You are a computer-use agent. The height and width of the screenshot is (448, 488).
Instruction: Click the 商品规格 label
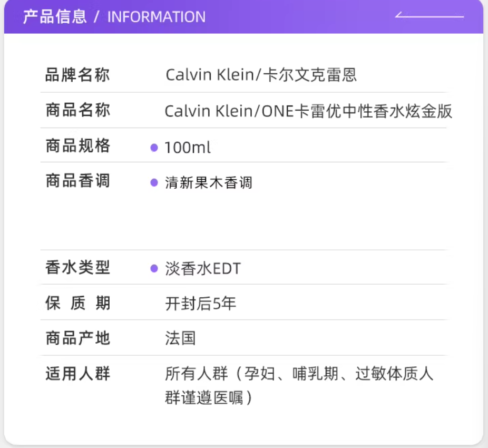(77, 146)
